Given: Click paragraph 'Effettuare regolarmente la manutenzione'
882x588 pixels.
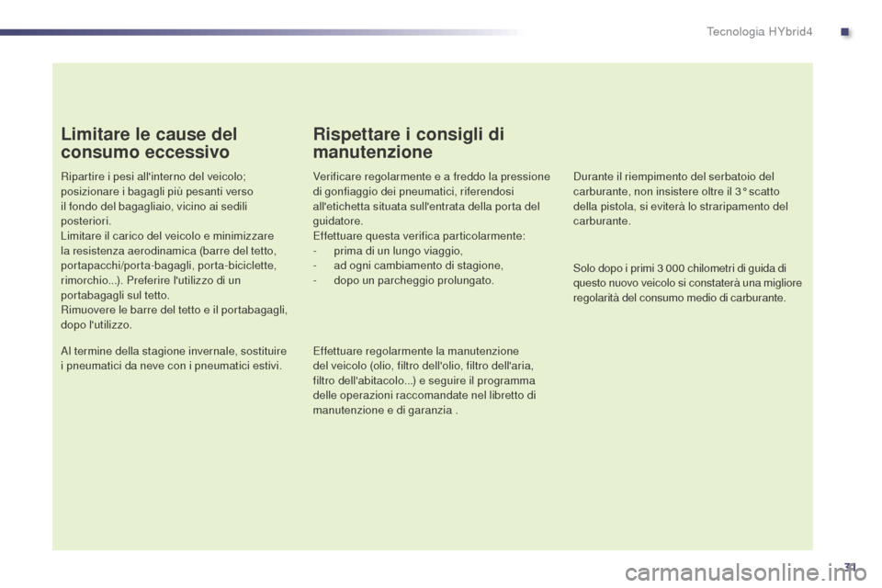Looking at the screenshot, I should [x=424, y=380].
